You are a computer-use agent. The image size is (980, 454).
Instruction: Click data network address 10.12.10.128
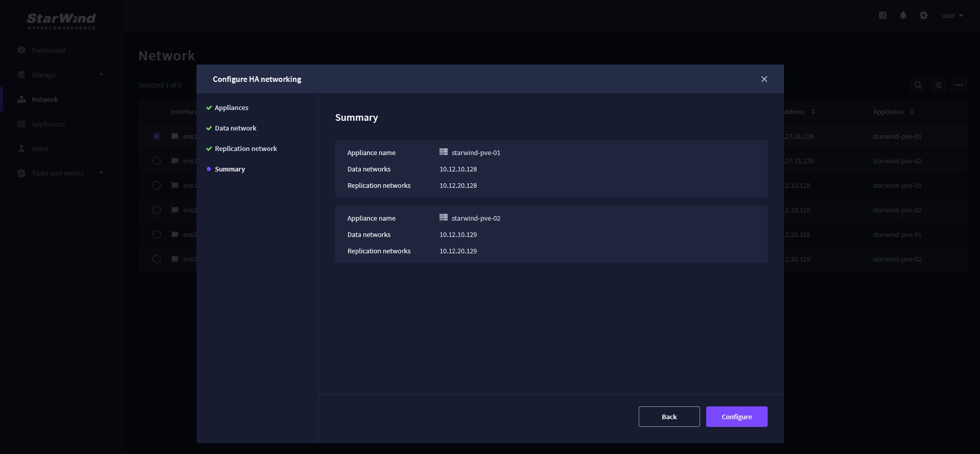point(458,169)
